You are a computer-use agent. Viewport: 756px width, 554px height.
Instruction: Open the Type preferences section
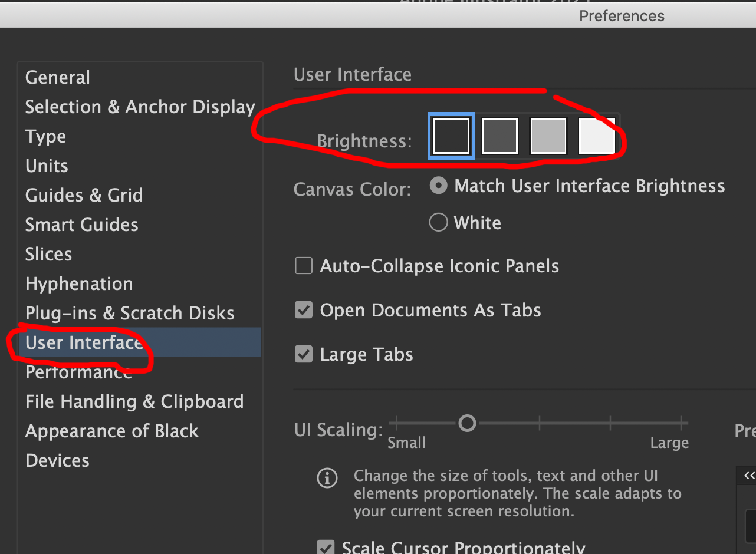[x=45, y=136]
